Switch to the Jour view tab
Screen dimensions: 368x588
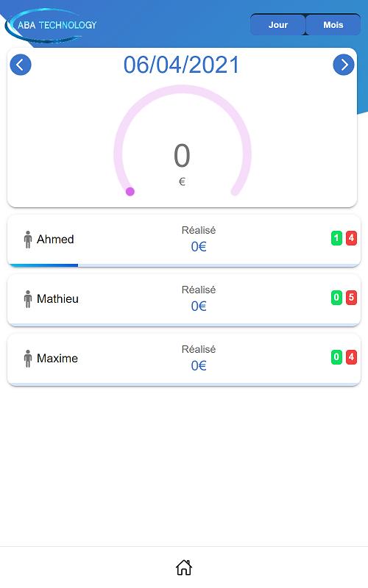coord(278,25)
